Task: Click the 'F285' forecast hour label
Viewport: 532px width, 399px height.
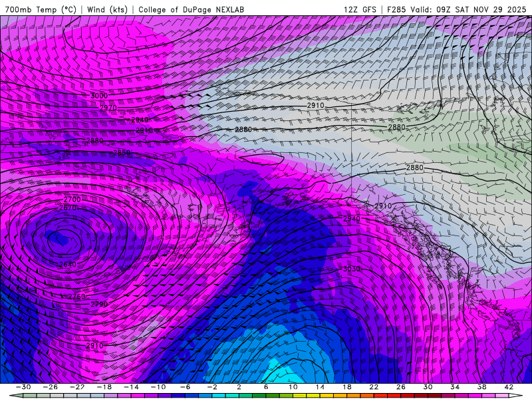Action: (x=396, y=9)
